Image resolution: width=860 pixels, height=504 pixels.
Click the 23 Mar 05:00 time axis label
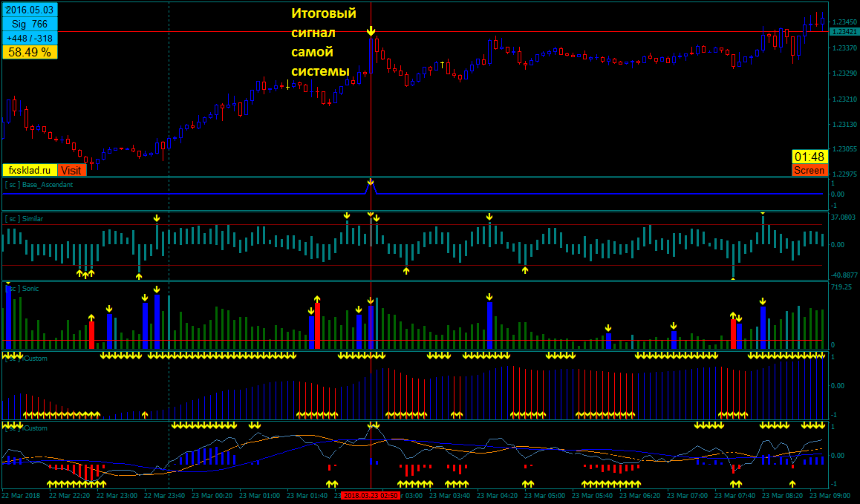pyautogui.click(x=545, y=495)
